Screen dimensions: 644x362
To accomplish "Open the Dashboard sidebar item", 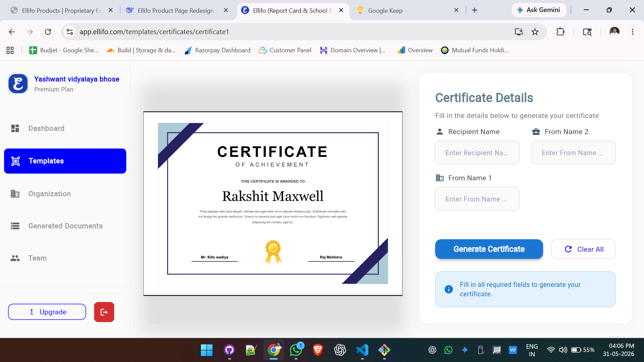I will 65,128.
